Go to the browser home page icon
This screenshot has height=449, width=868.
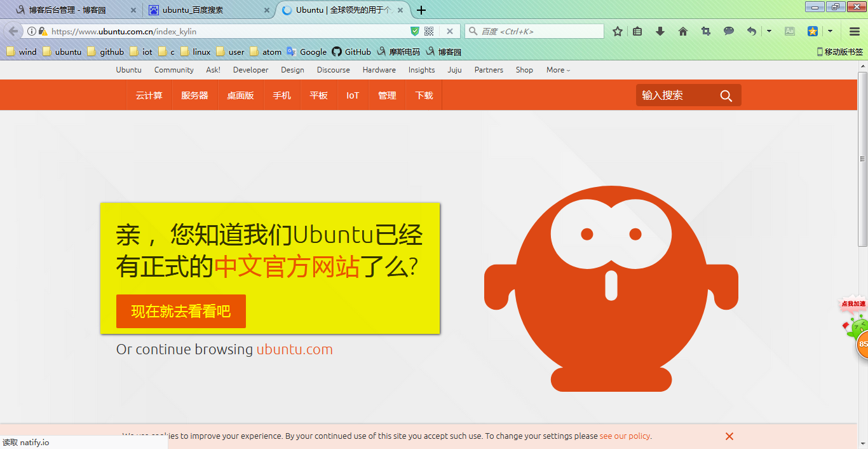[x=682, y=31]
